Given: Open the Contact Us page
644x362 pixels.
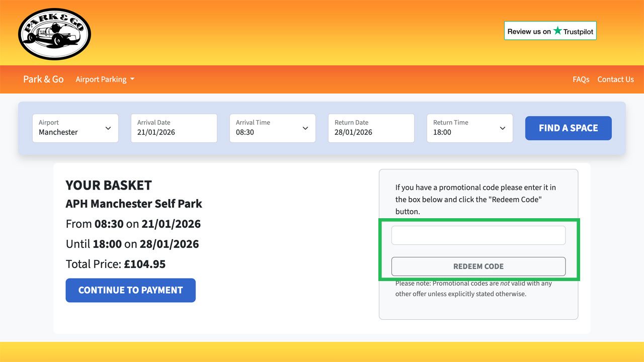Looking at the screenshot, I should tap(615, 79).
